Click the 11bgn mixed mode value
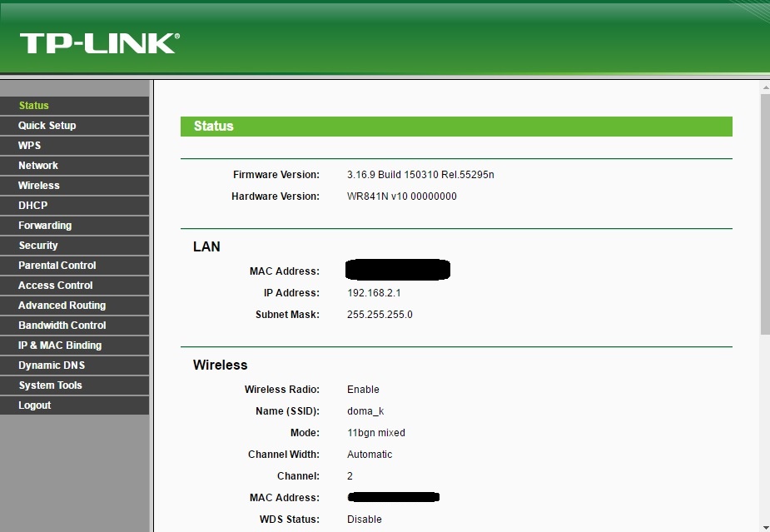The height and width of the screenshot is (532, 770). 376,433
